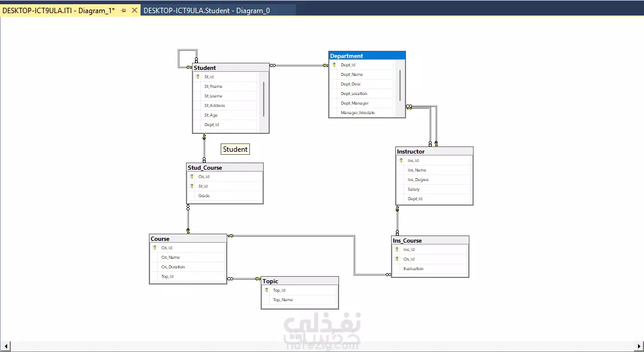Click the Crs_Id key icon in Stud_Course table
The height and width of the screenshot is (352, 644).
coord(191,176)
